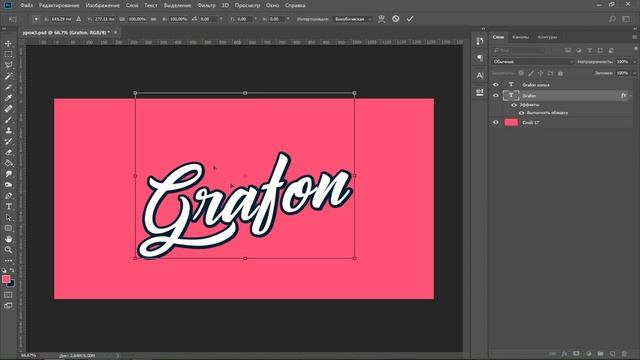Open the fill slider dropdown arrow
The height and width of the screenshot is (360, 640).
(634, 73)
